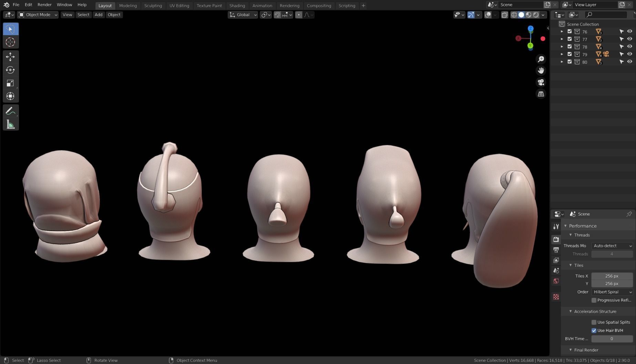Screen dimensions: 636x364
Task: Disable Use Hair BVH checkbox
Action: [594, 331]
